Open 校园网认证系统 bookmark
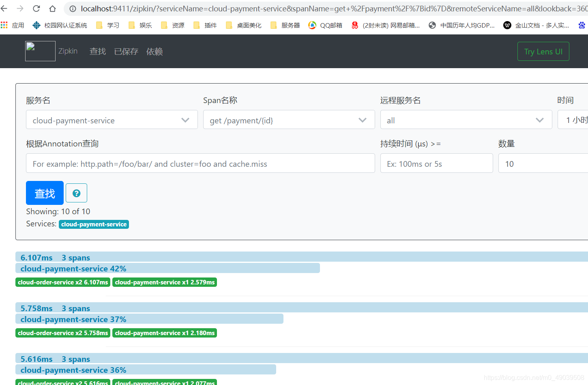 (60, 25)
